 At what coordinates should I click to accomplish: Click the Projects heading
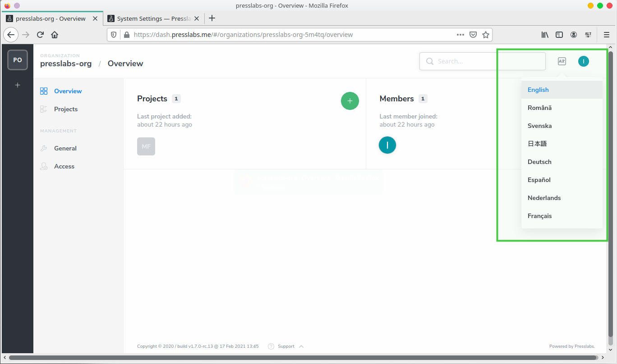pyautogui.click(x=152, y=99)
